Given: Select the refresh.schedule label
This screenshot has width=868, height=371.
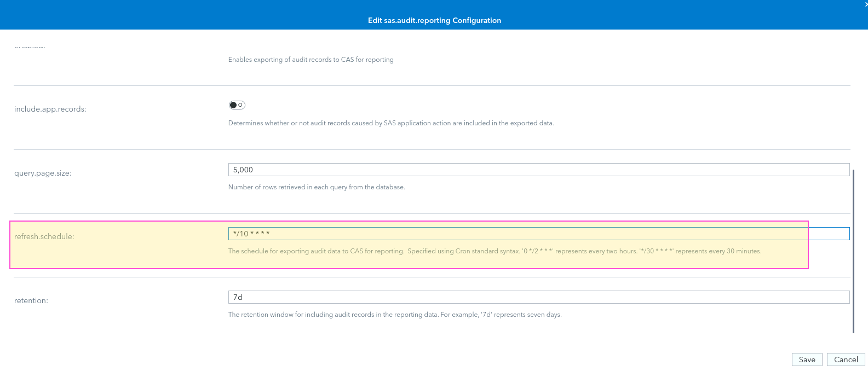Looking at the screenshot, I should (x=44, y=236).
